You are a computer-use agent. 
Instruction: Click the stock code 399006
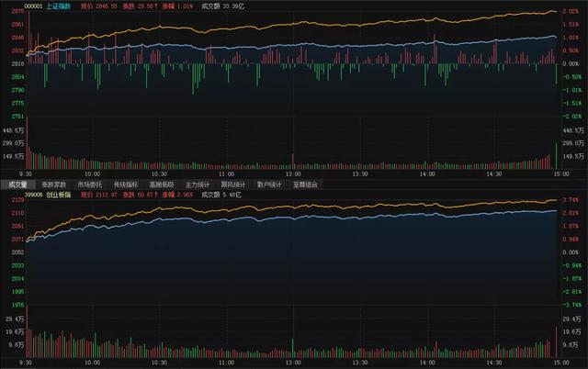tap(34, 195)
